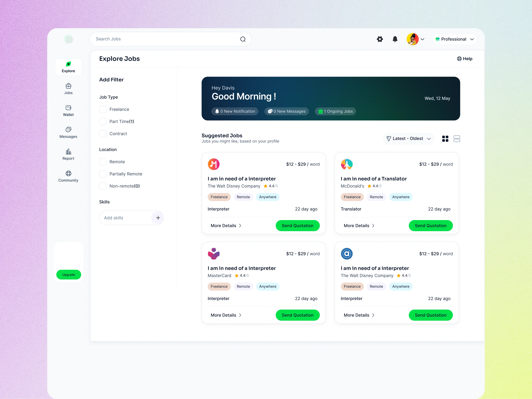Click the McDonald's job company logo

(x=347, y=164)
